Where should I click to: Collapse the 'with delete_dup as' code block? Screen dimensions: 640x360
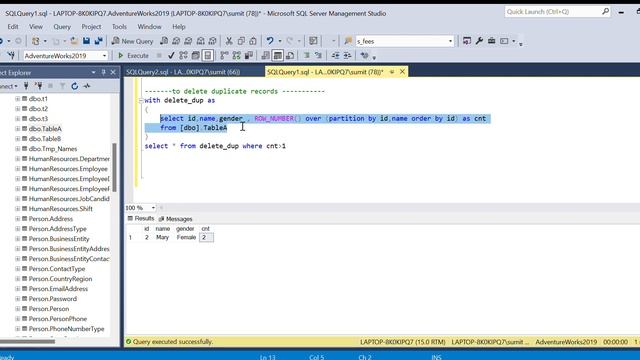tap(141, 100)
